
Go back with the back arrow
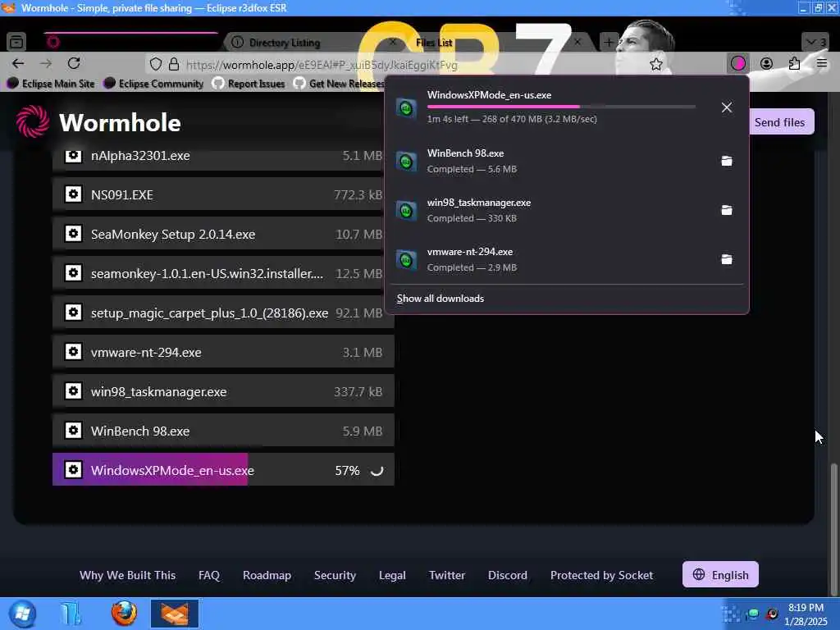pos(18,64)
